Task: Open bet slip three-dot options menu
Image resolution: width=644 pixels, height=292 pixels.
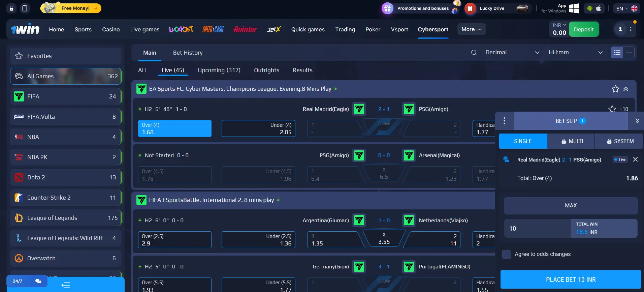Action: pos(504,121)
